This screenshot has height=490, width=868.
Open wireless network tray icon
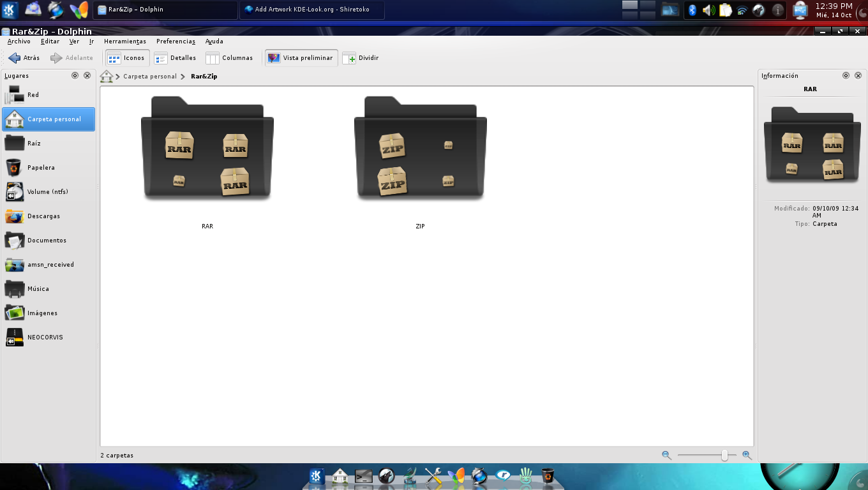tap(742, 10)
